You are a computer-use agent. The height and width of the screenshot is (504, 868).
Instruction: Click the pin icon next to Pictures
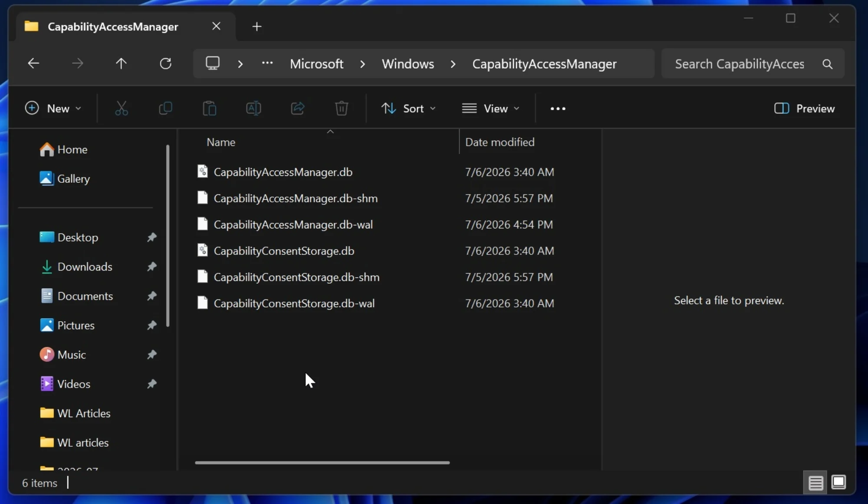pos(151,325)
